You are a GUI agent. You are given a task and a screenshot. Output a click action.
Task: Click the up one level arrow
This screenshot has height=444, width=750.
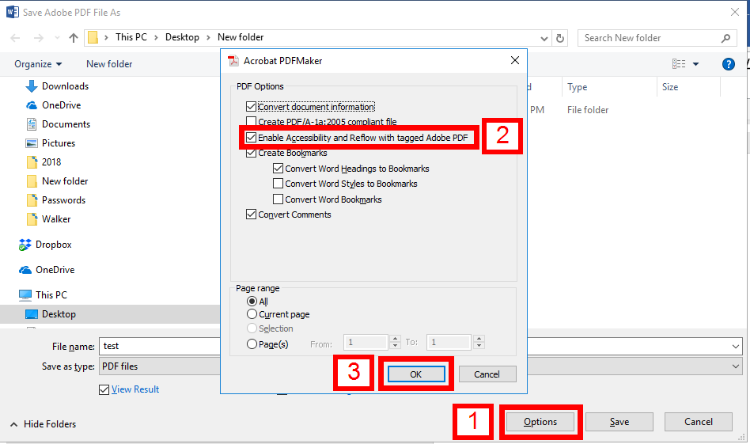pos(73,38)
